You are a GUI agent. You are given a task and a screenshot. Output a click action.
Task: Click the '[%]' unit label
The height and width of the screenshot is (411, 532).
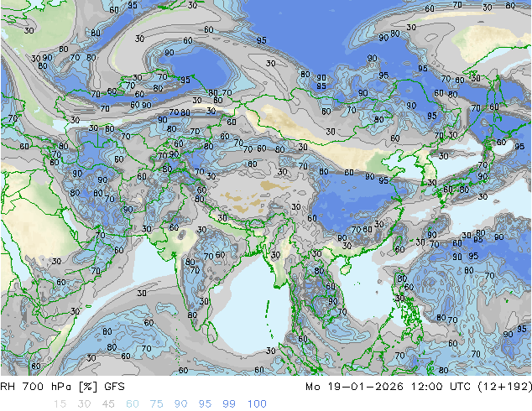click(x=88, y=387)
